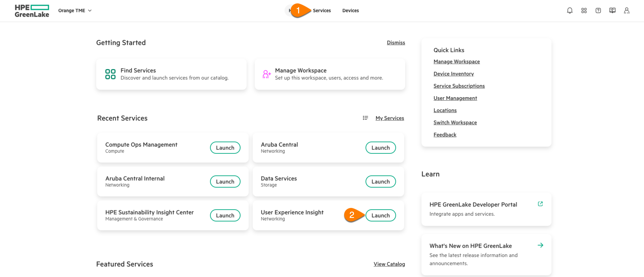Image resolution: width=644 pixels, height=277 pixels.
Task: Open Switch Workspace quick link
Action: (x=455, y=123)
